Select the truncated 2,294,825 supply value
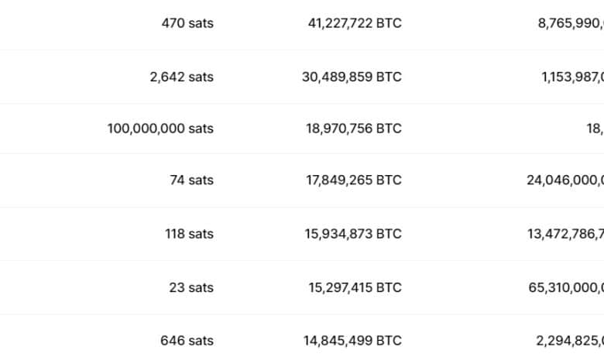This screenshot has width=604, height=364. pyautogui.click(x=571, y=340)
